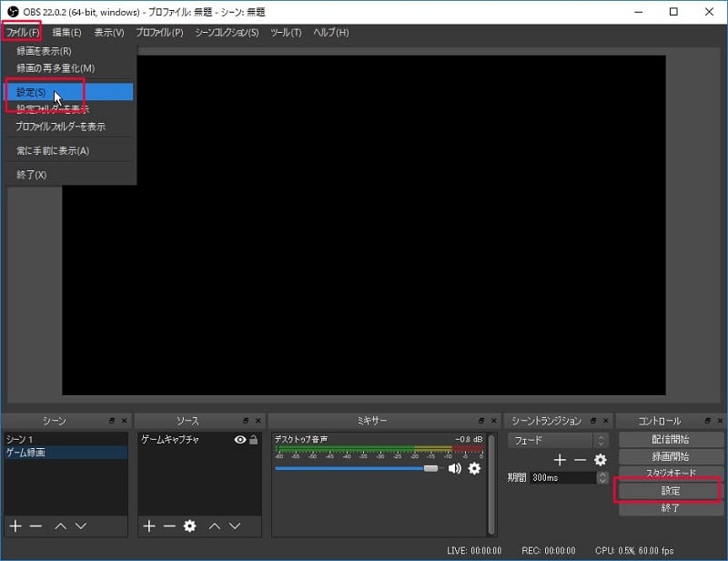Open transition properties gear icon

599,460
